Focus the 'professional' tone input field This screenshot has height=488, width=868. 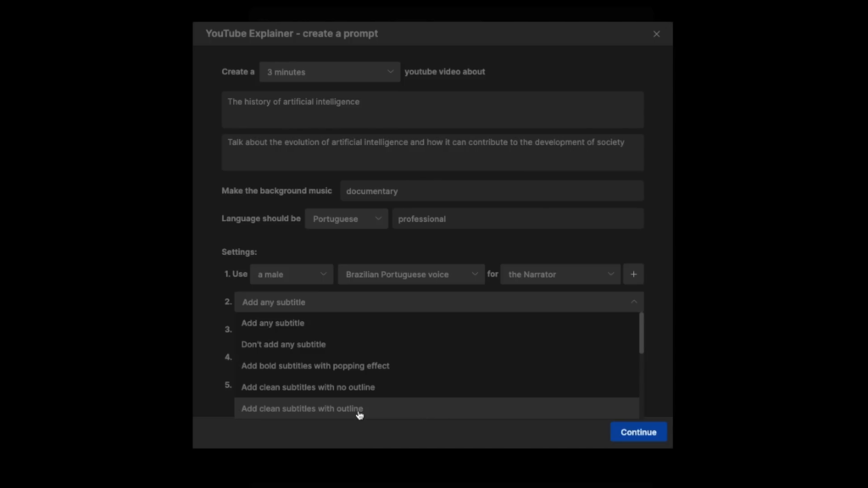[517, 219]
